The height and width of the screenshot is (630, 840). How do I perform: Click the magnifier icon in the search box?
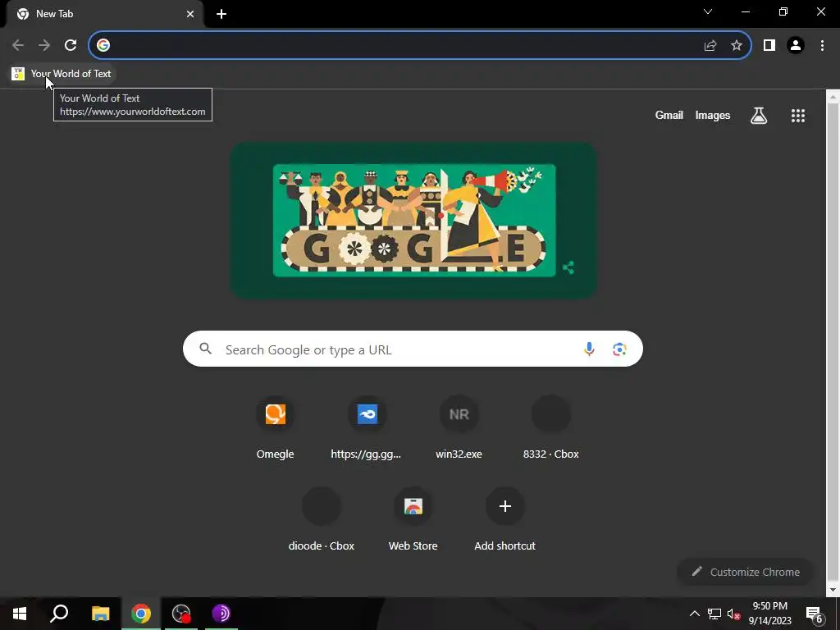[205, 349]
